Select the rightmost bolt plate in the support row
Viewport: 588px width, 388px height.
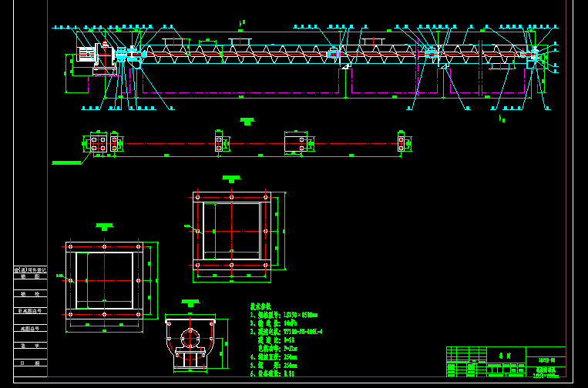(x=401, y=143)
